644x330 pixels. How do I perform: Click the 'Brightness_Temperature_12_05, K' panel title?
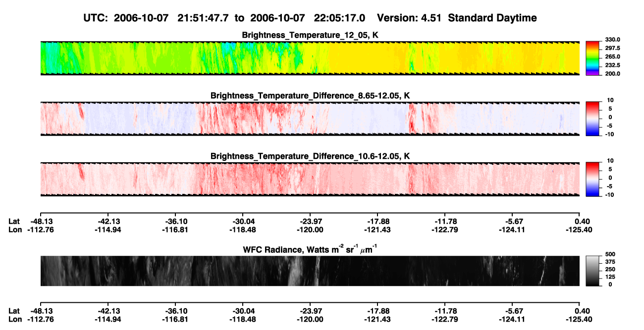(x=310, y=35)
